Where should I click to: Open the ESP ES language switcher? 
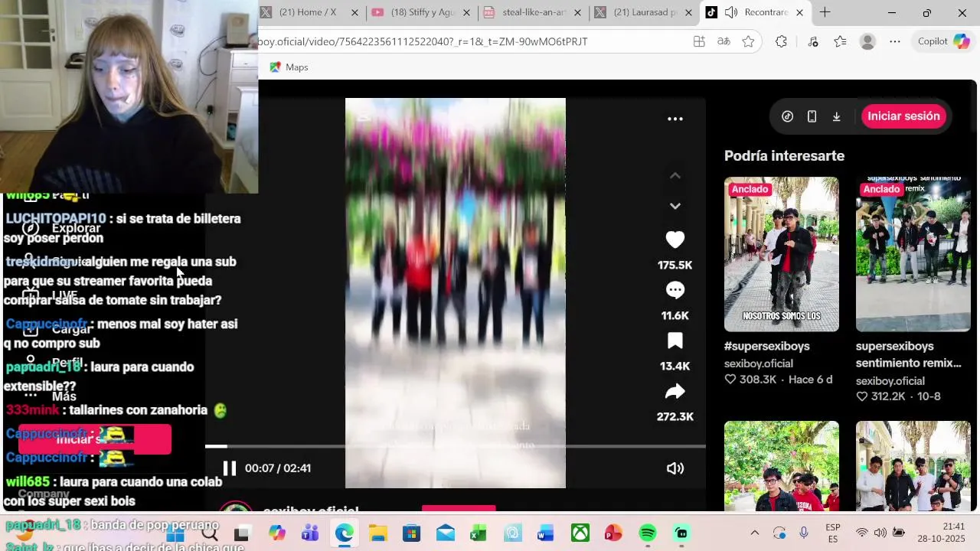(x=833, y=533)
